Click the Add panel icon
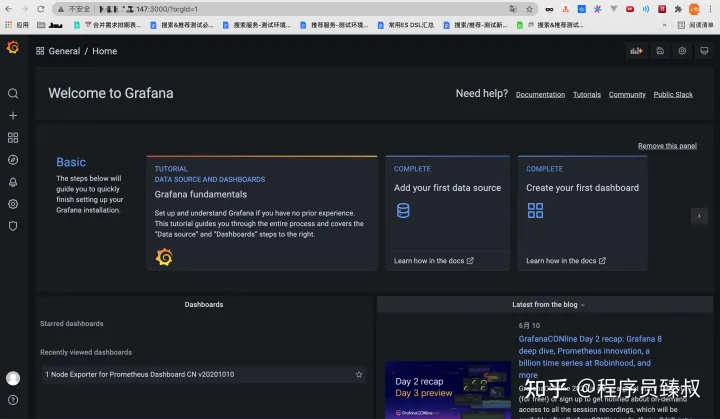 click(x=636, y=51)
